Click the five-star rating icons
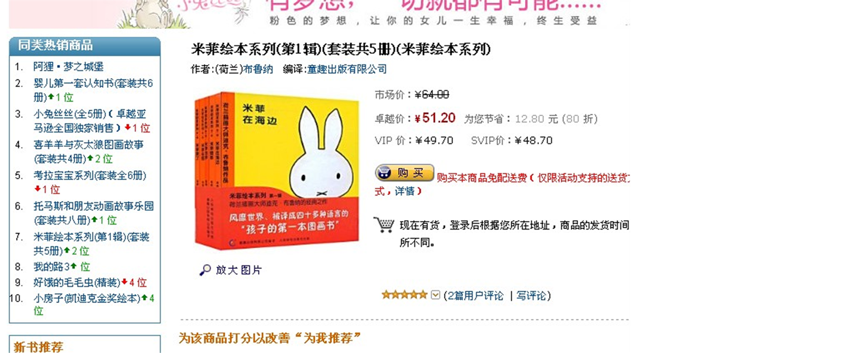This screenshot has width=868, height=353. [404, 295]
